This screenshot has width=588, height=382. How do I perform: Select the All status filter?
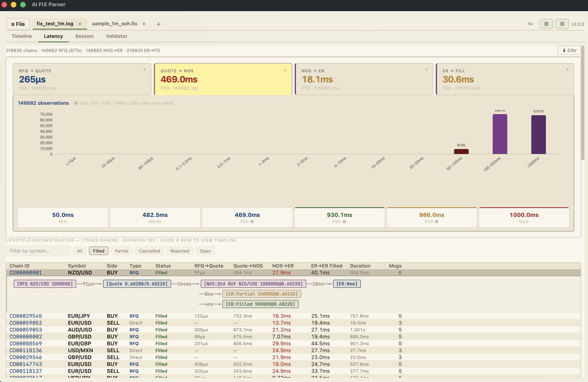pyautogui.click(x=80, y=251)
